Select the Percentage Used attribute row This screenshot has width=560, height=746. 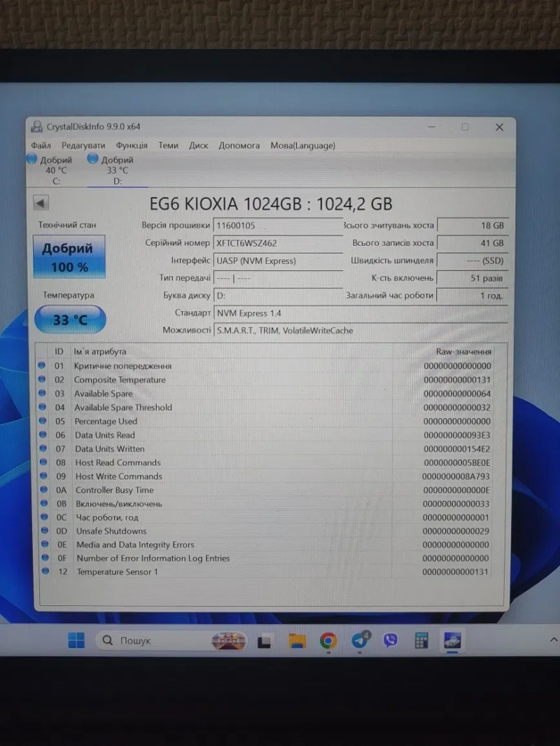tap(265, 421)
